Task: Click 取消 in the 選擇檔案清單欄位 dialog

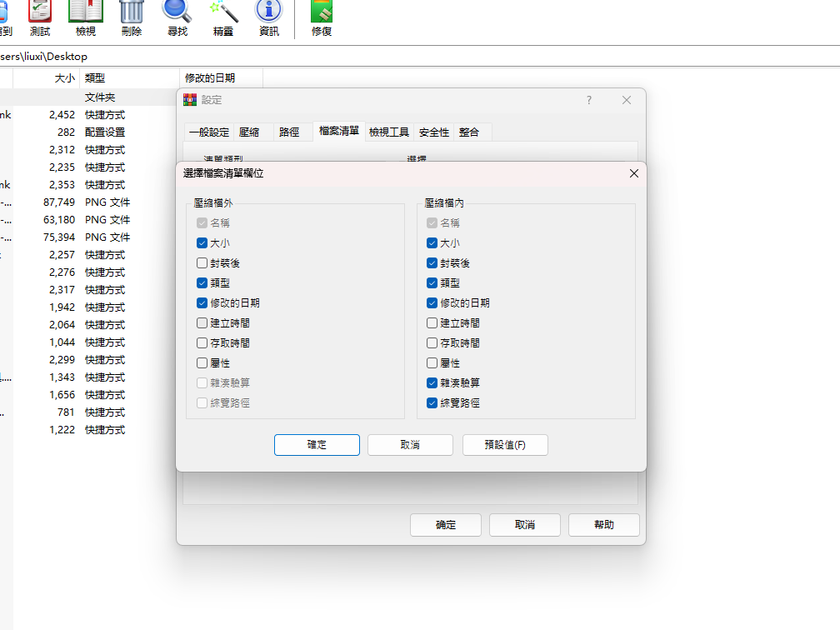Action: [x=410, y=445]
